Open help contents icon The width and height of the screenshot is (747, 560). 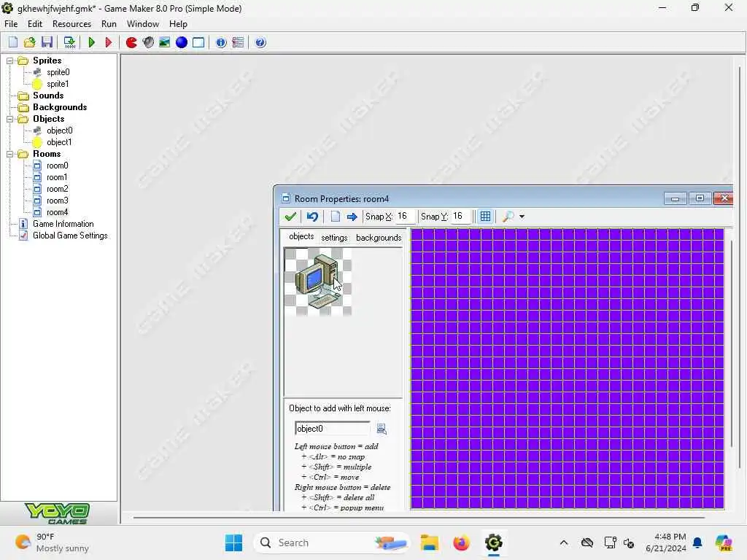click(260, 42)
